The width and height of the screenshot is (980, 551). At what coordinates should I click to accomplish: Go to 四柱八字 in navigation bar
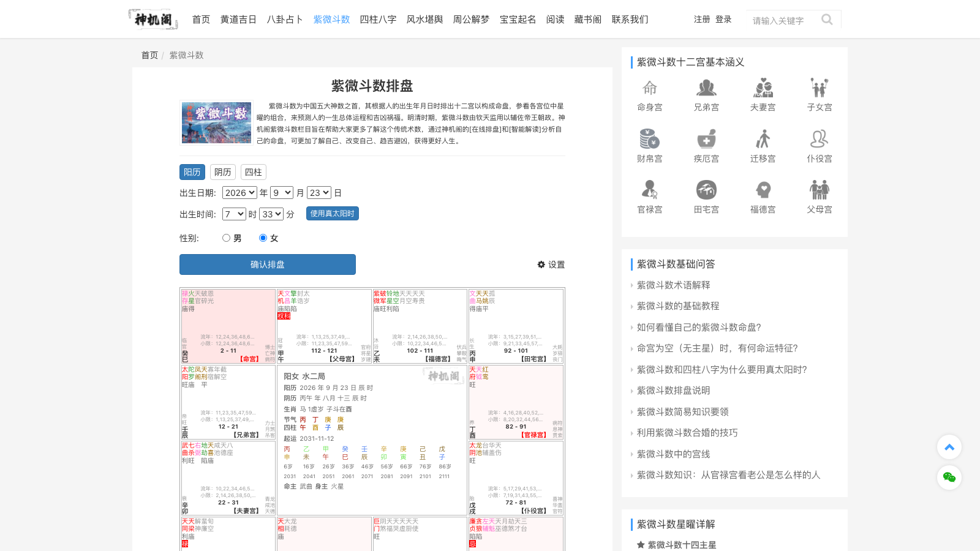click(378, 20)
